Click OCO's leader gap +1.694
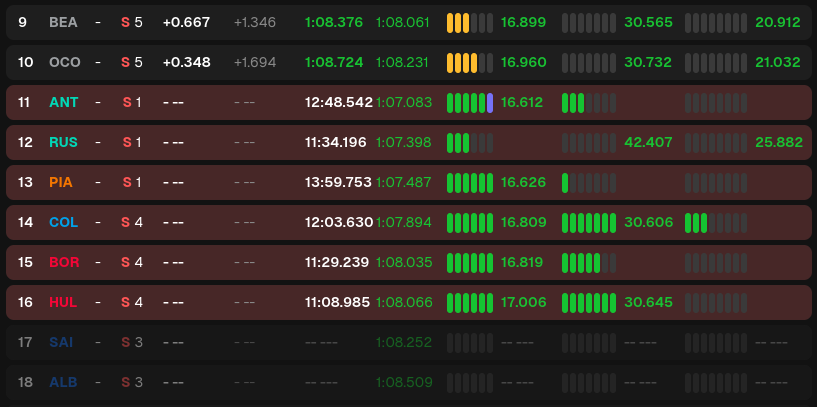 [x=255, y=63]
